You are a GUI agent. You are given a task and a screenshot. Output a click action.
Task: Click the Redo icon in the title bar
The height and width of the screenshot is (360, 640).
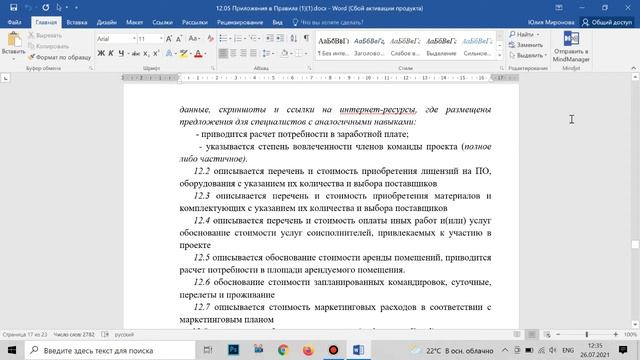point(45,7)
